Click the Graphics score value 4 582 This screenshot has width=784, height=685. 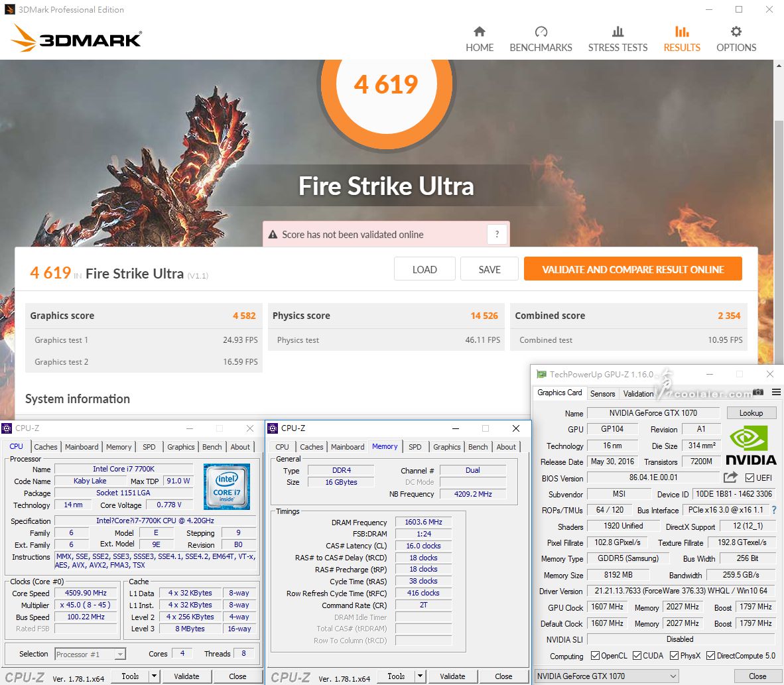[244, 316]
